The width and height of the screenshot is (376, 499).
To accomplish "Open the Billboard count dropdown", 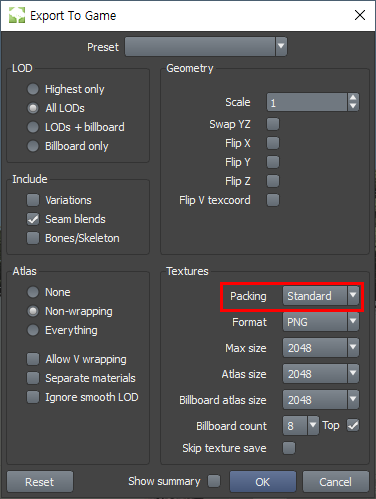I will 301,425.
